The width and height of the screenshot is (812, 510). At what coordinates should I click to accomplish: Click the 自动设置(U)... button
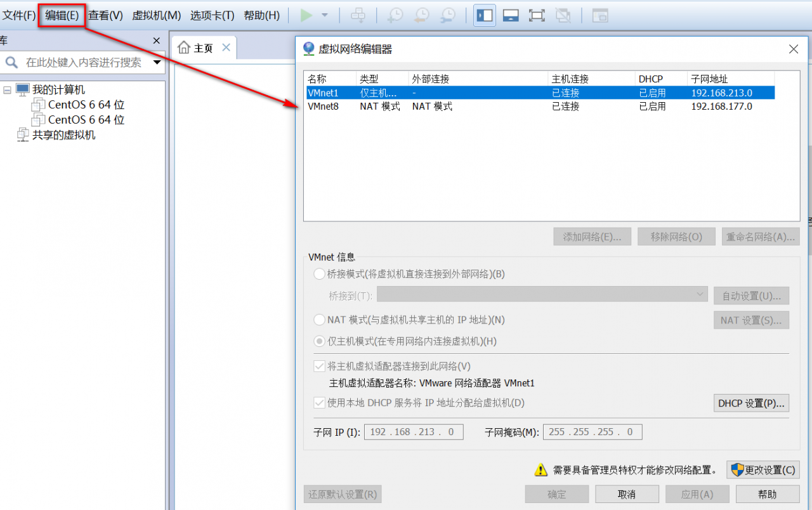(751, 296)
